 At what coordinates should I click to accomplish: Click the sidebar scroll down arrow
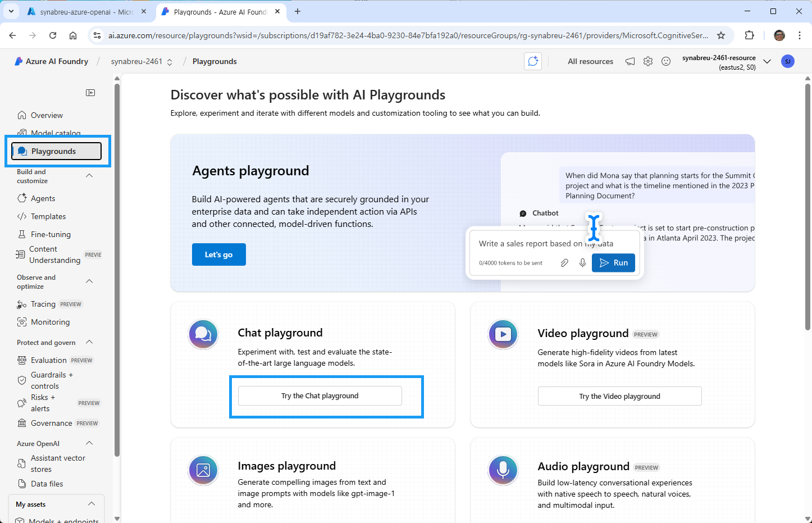pos(117,519)
